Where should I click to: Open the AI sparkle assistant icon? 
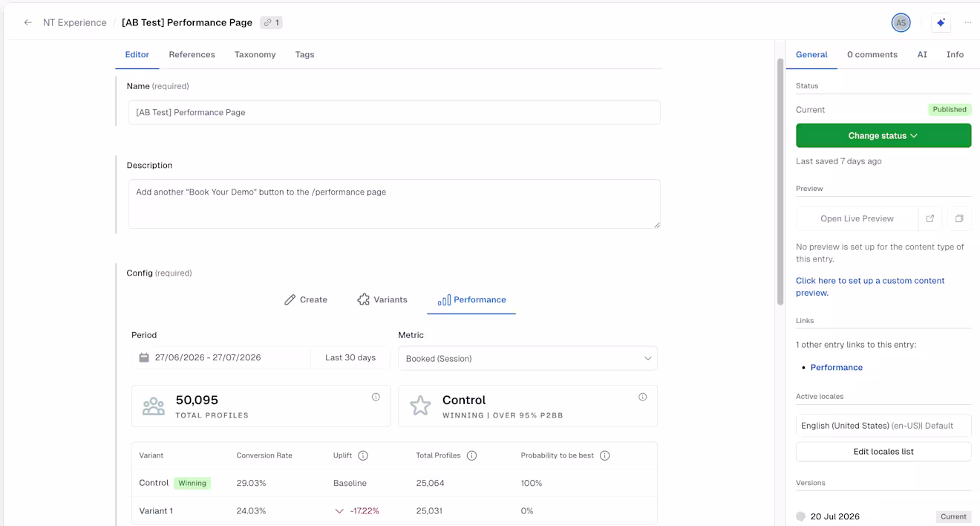[x=941, y=22]
